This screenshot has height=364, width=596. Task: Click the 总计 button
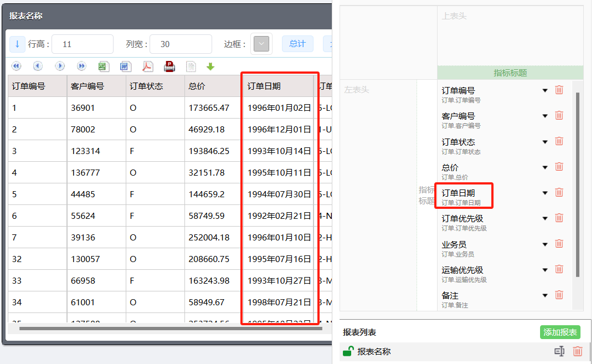click(x=297, y=44)
